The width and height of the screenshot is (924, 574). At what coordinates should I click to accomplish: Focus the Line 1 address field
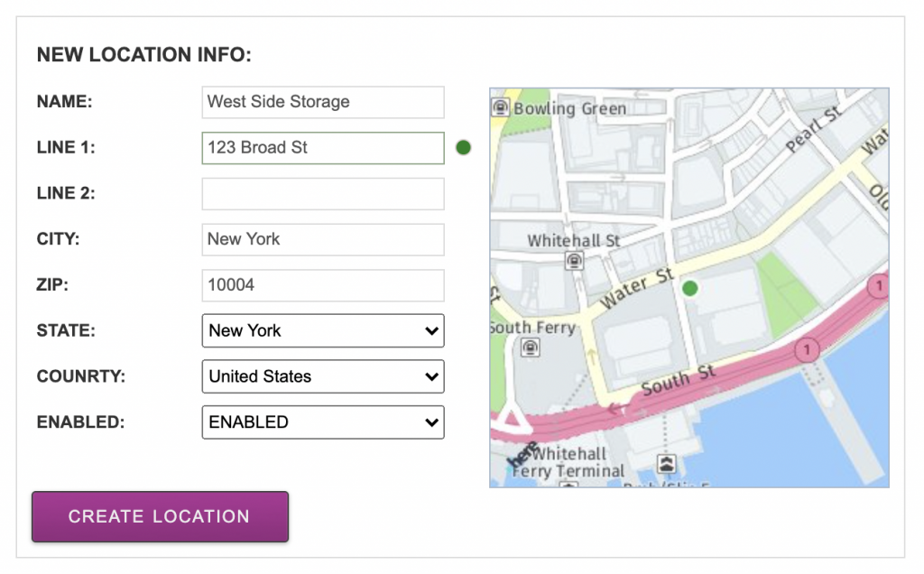(323, 148)
